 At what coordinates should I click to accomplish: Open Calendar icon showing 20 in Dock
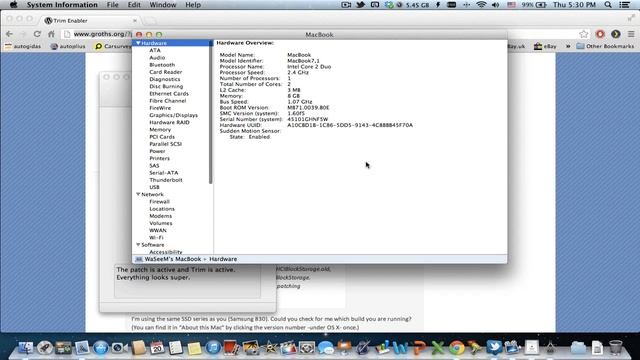click(157, 347)
